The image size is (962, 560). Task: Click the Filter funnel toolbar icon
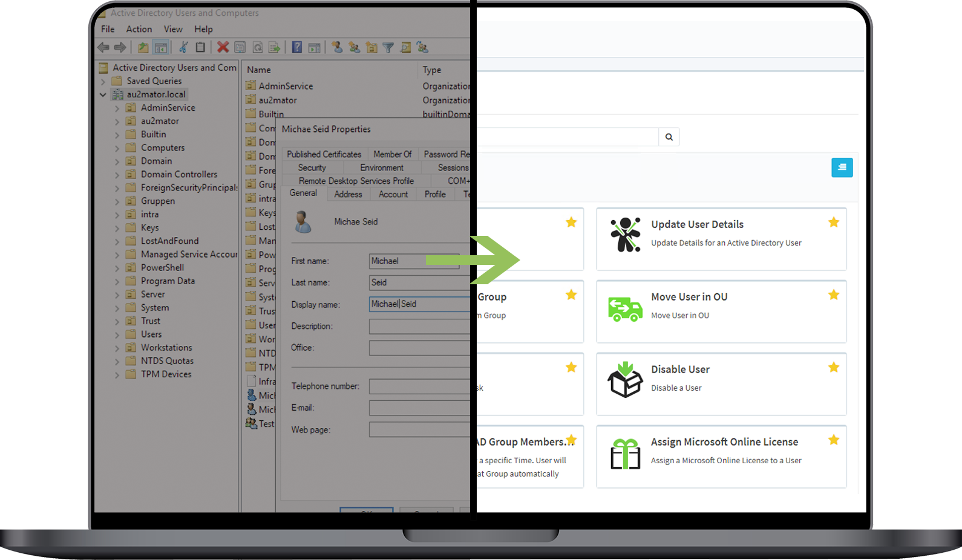[388, 47]
